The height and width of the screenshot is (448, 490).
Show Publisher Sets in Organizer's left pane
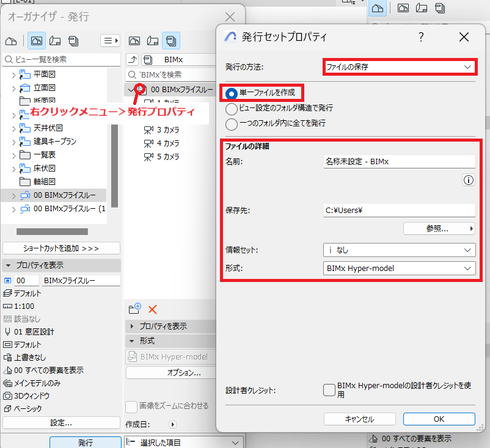73,41
